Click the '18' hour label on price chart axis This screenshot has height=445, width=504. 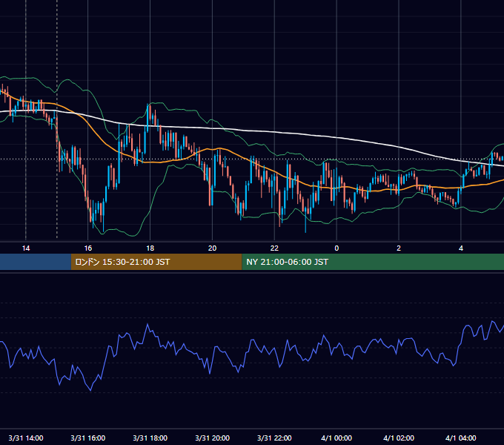click(150, 248)
